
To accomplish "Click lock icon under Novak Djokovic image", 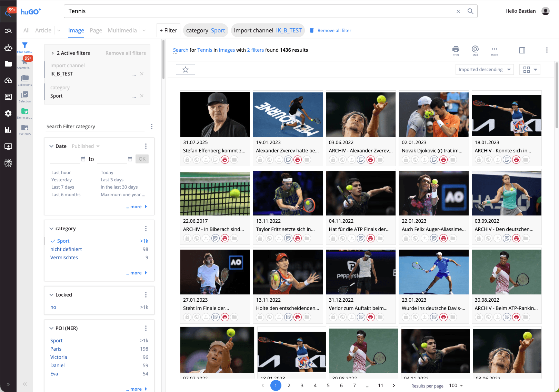I will click(406, 160).
